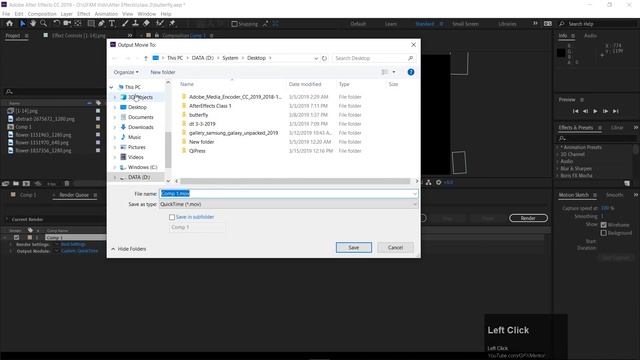Screen dimensions: 640x360
Task: Toggle render checkbox for Comp 1 queue item
Action: [x=16, y=238]
